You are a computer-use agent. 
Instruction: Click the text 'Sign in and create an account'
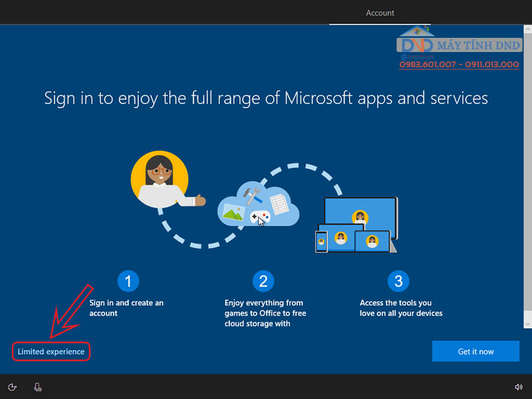point(126,308)
